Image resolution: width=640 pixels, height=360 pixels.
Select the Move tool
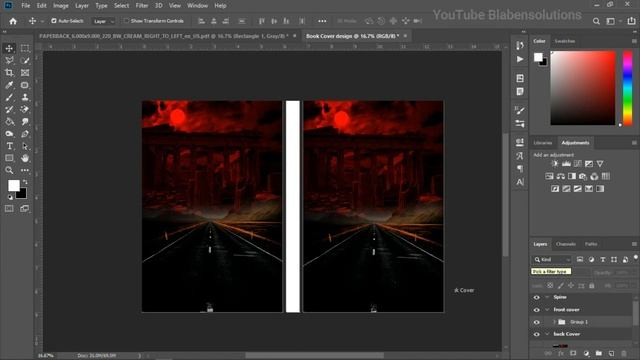click(9, 48)
